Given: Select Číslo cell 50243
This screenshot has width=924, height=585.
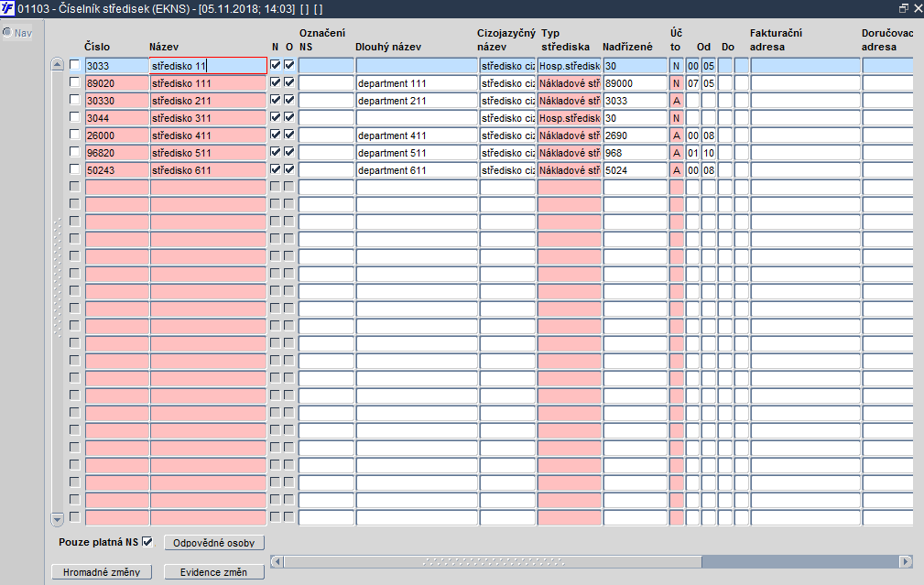Looking at the screenshot, I should pos(116,170).
